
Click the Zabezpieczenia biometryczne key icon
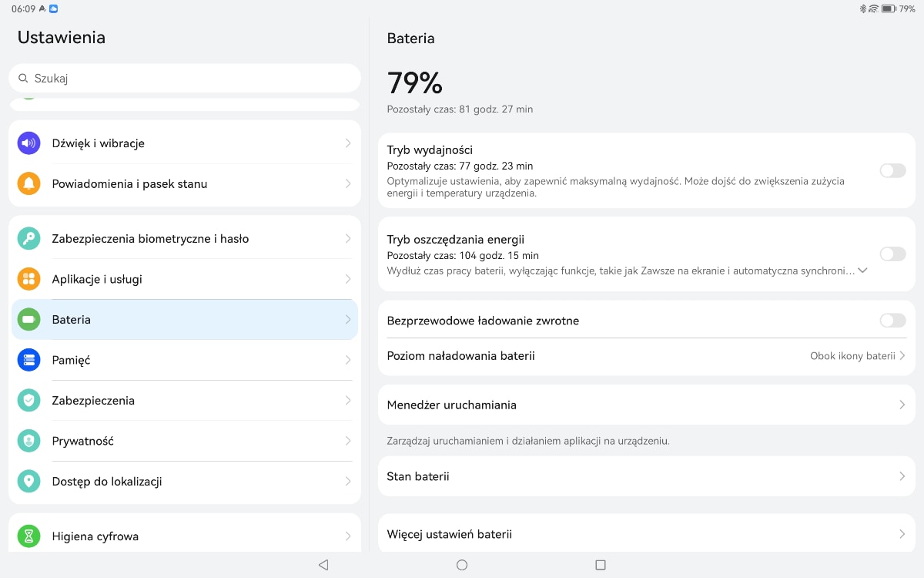[29, 239]
